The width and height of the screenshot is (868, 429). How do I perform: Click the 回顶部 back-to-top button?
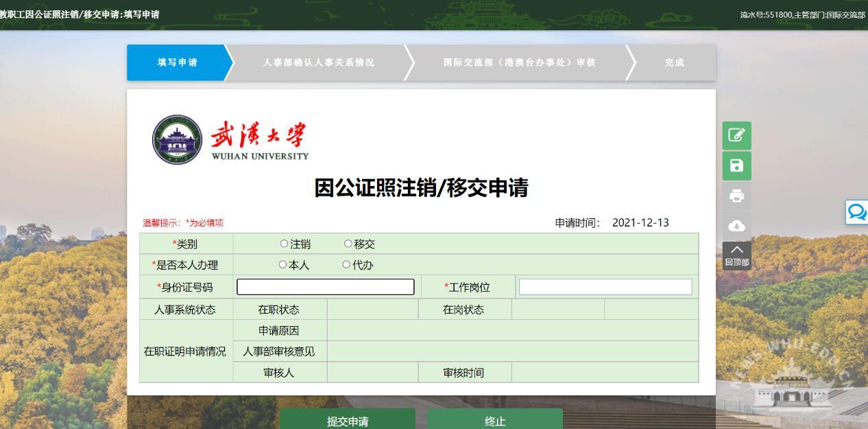pos(736,255)
